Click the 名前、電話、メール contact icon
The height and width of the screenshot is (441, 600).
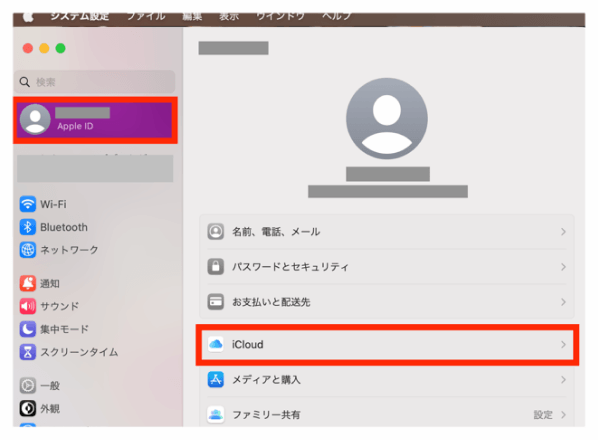coord(215,232)
